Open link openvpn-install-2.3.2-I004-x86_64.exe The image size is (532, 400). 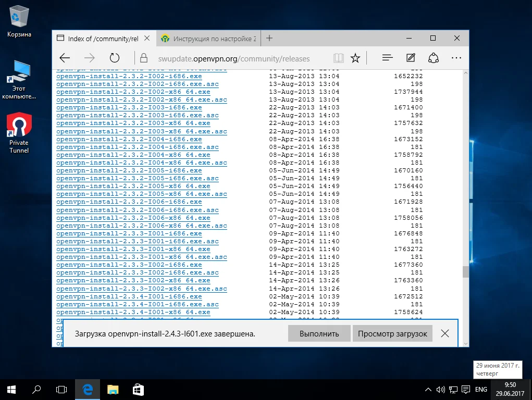133,155
